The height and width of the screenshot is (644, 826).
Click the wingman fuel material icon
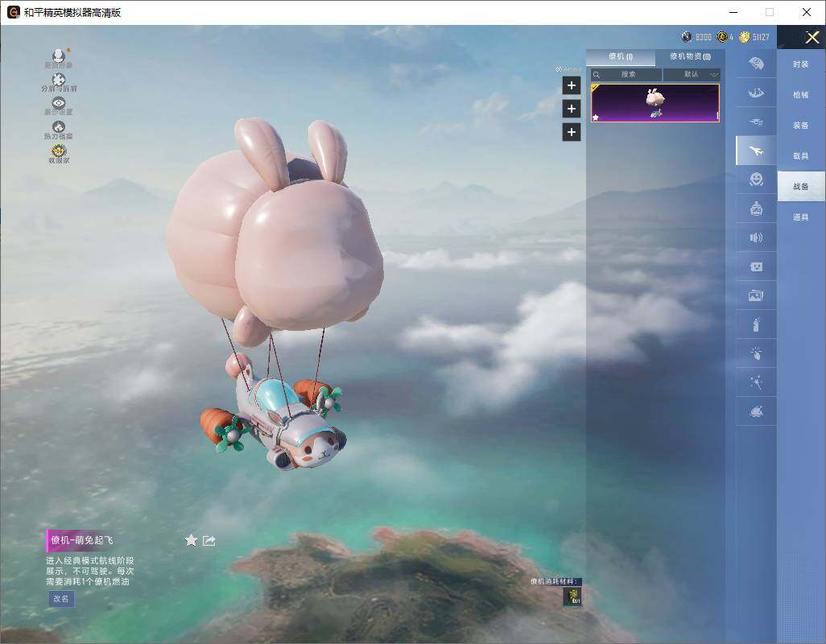572,597
